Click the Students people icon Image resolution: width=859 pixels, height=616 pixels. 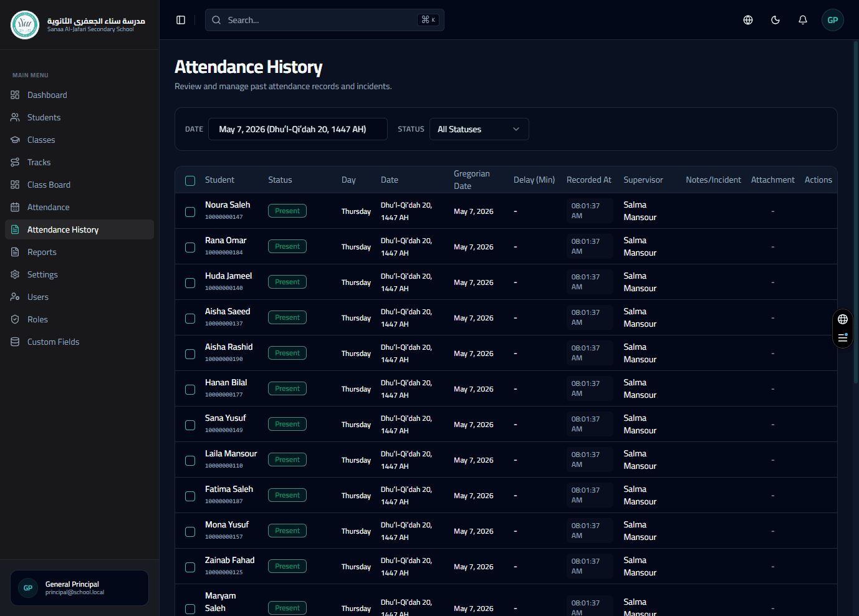[15, 117]
